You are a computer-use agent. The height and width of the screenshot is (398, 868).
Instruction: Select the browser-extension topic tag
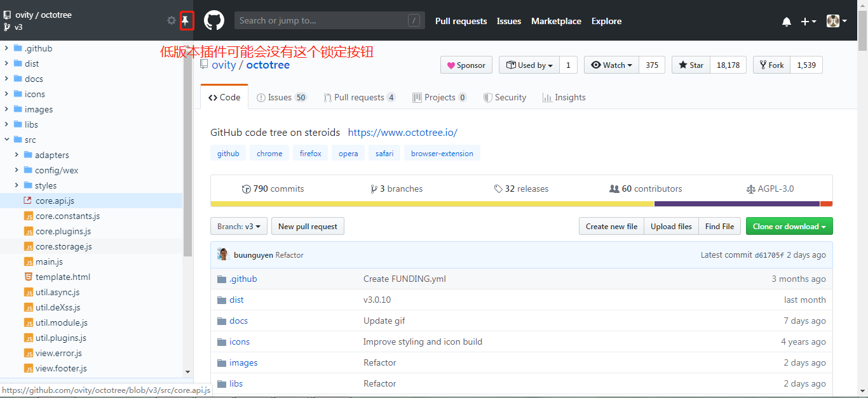click(x=442, y=153)
